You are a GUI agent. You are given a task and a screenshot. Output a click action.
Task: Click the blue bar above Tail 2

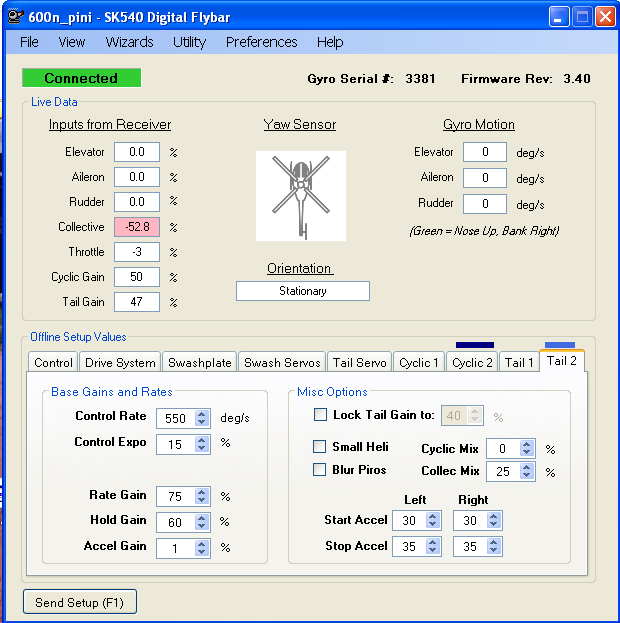[560, 345]
